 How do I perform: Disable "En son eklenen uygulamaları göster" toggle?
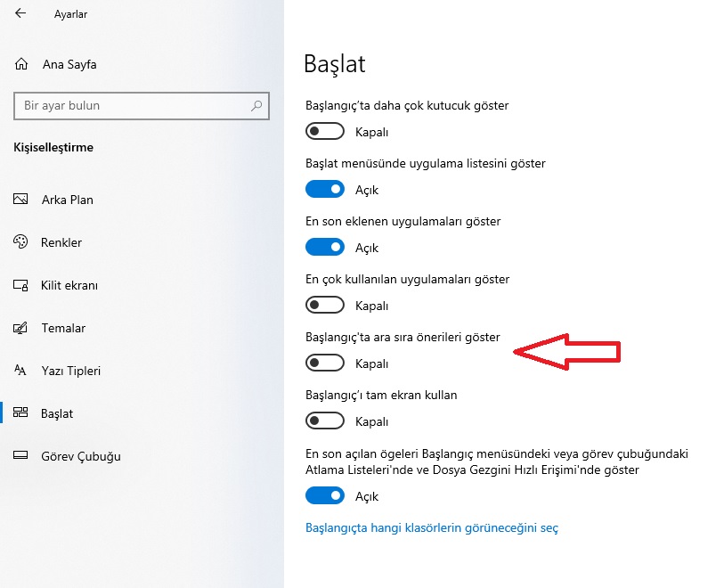[325, 248]
